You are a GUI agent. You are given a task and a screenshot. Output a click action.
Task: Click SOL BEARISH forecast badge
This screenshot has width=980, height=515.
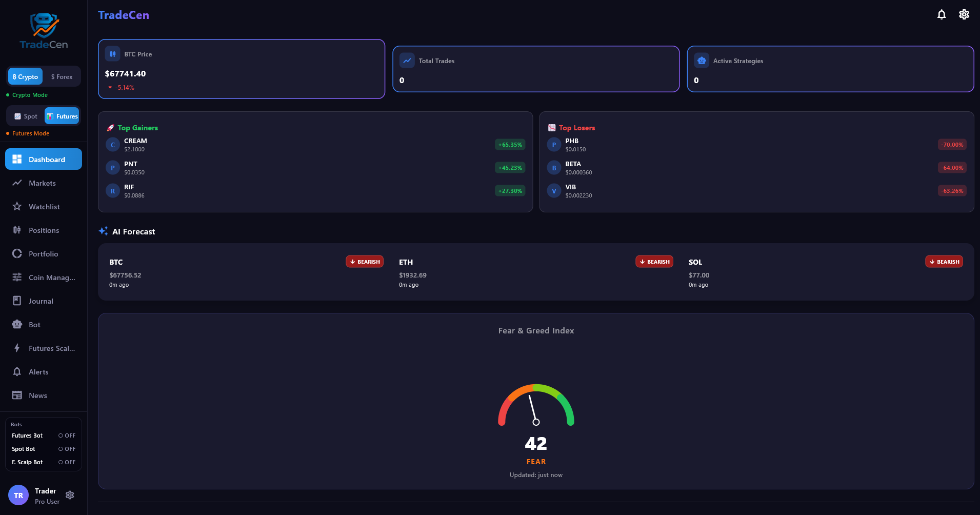[x=944, y=262]
